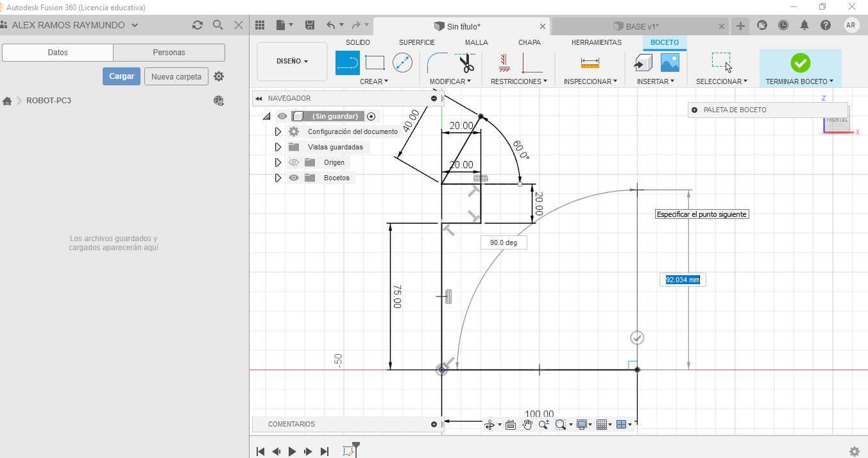
Task: Hide the Bocetos folder with eye icon
Action: point(294,178)
